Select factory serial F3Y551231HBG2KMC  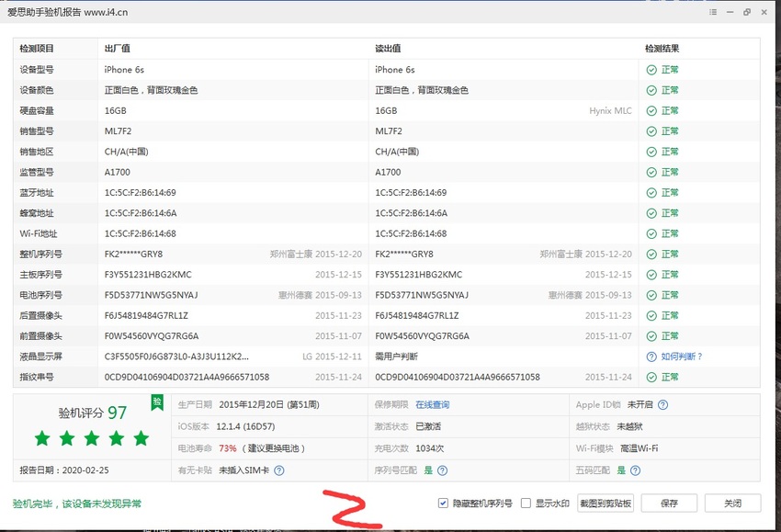point(148,275)
